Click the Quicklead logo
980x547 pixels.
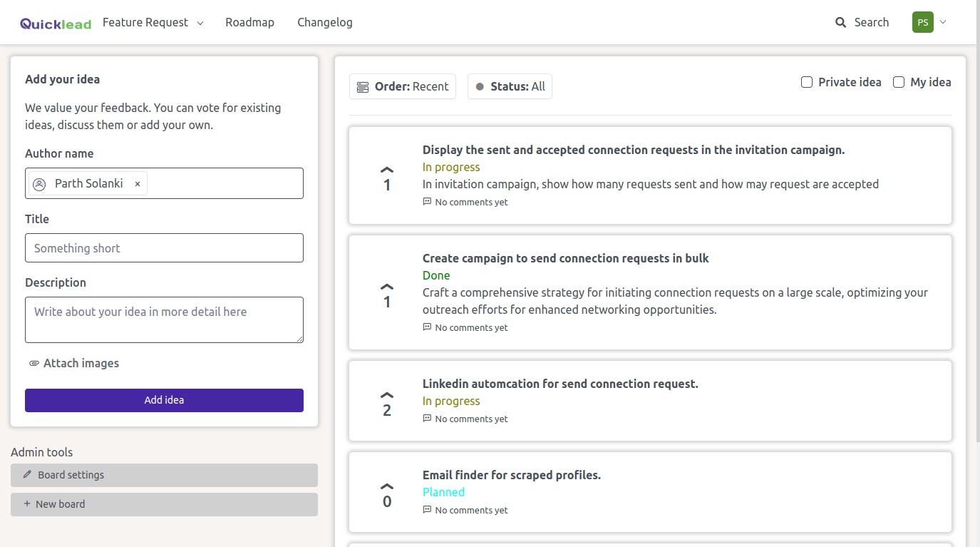click(56, 24)
